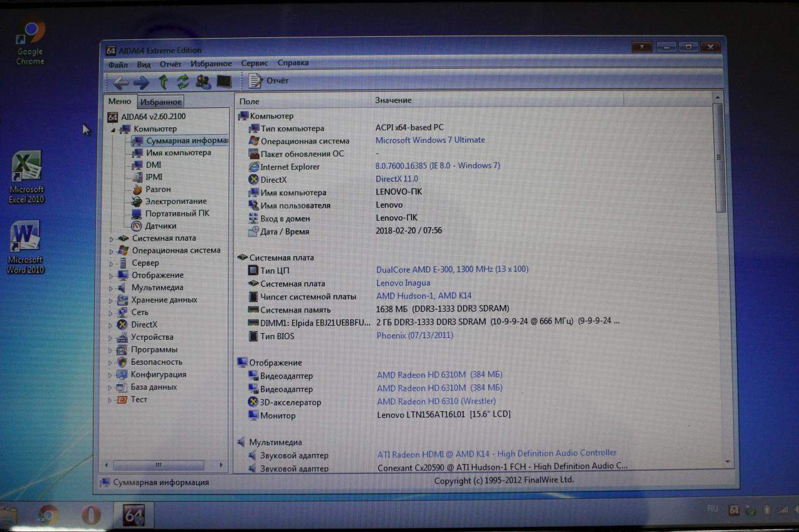Viewport: 799px width, 532px height.
Task: Open the Файл menu
Action: point(117,64)
